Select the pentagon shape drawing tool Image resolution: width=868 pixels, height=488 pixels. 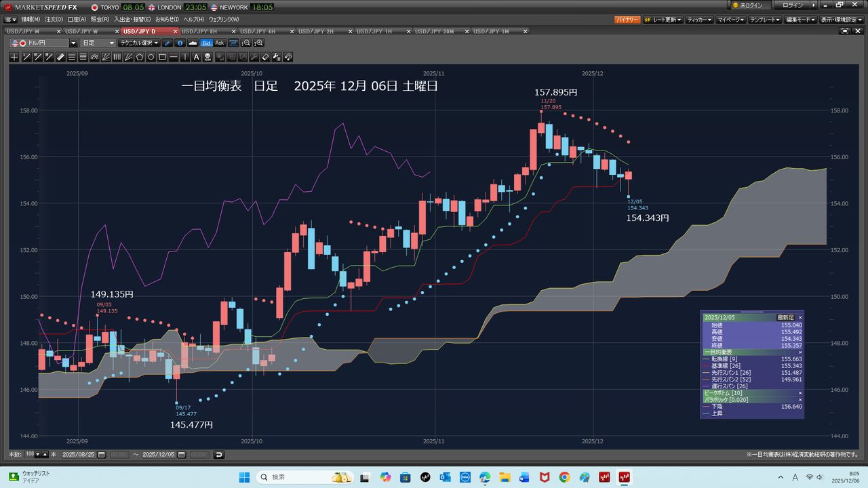click(140, 57)
